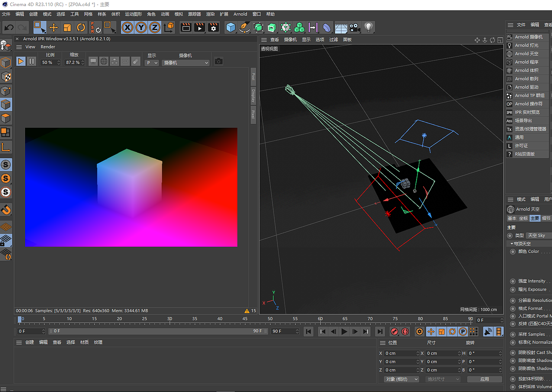Image resolution: width=552 pixels, height=392 pixels.
Task: Select the Scale tool in top toolbar
Action: tap(67, 28)
